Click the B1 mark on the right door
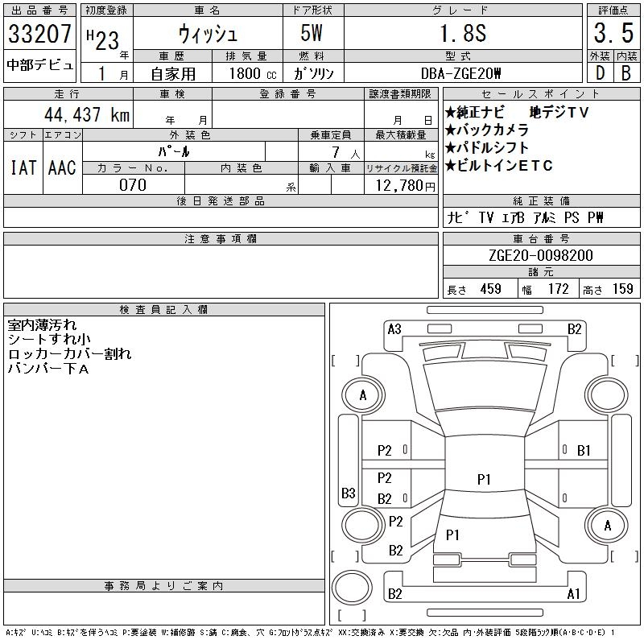This screenshot has width=644, height=644. tap(584, 451)
